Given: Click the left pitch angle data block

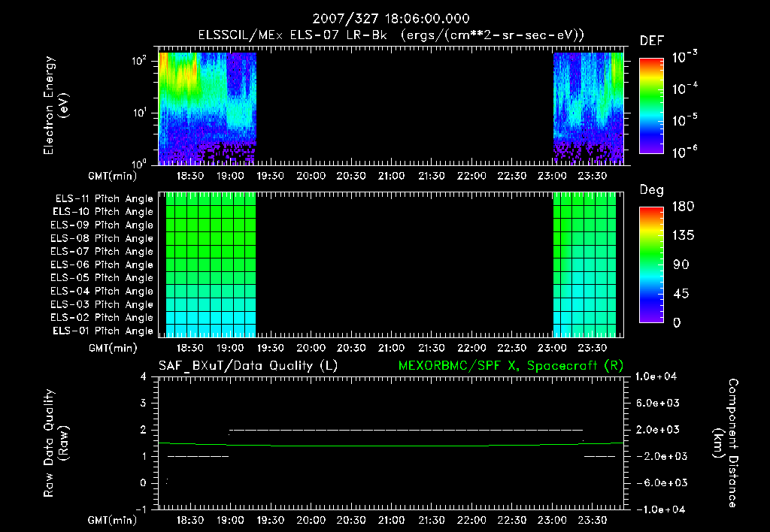Looking at the screenshot, I should click(211, 265).
